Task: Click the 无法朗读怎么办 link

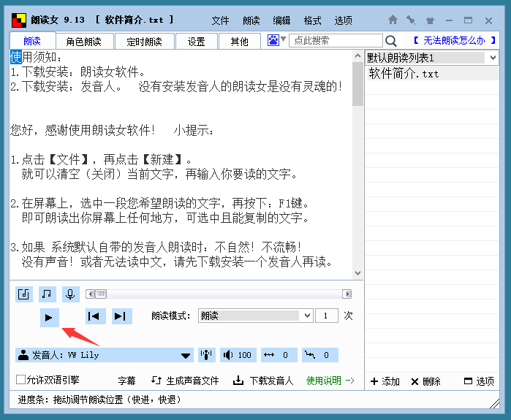Action: [454, 40]
